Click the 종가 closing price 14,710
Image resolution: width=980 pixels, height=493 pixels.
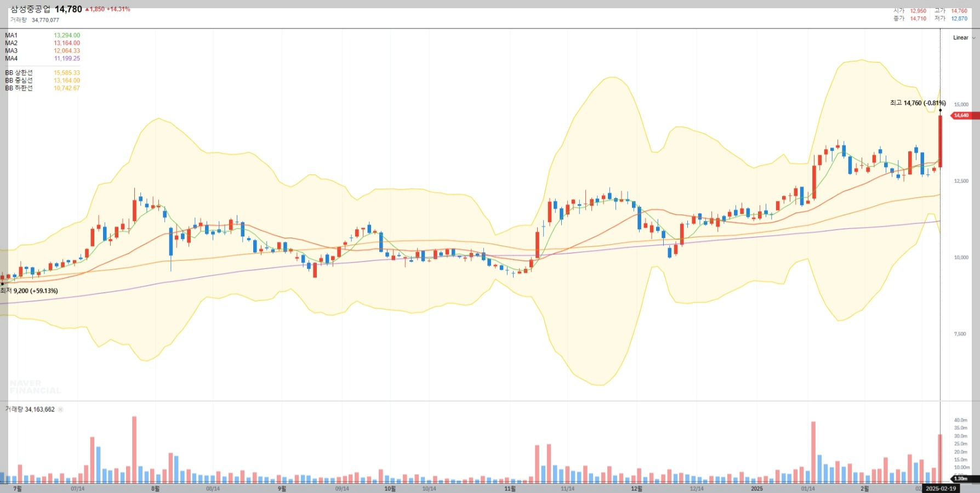pos(918,19)
